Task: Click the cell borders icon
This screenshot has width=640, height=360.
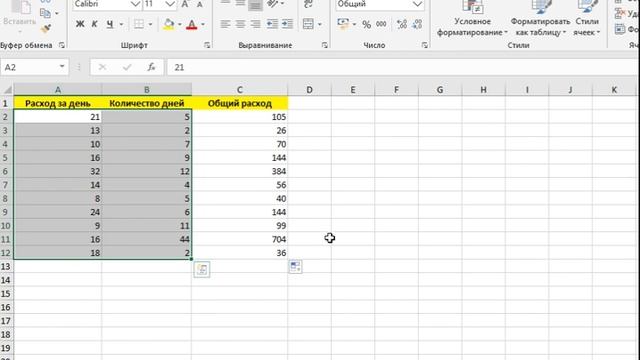Action: tap(139, 24)
